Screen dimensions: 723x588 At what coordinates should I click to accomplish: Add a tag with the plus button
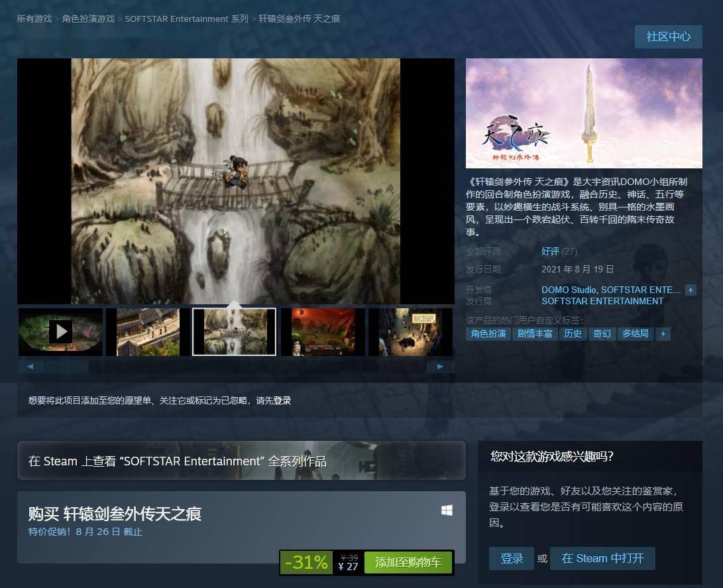(663, 334)
